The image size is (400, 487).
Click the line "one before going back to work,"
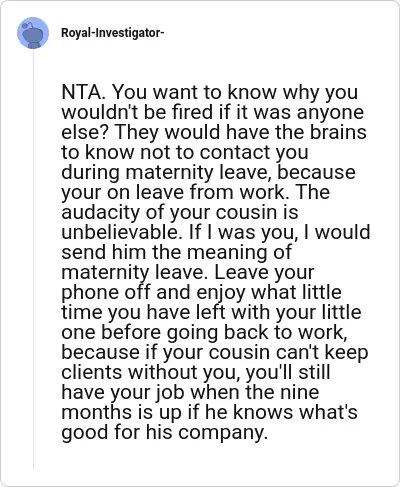coord(204,332)
